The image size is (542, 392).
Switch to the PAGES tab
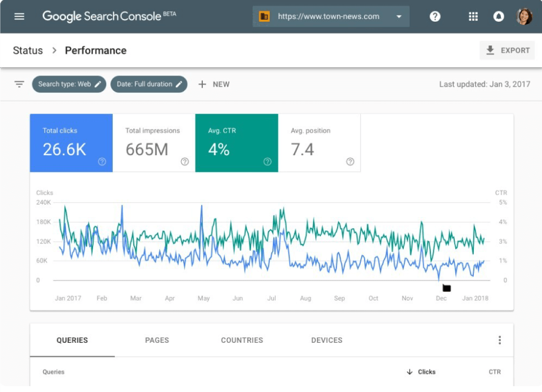point(157,340)
